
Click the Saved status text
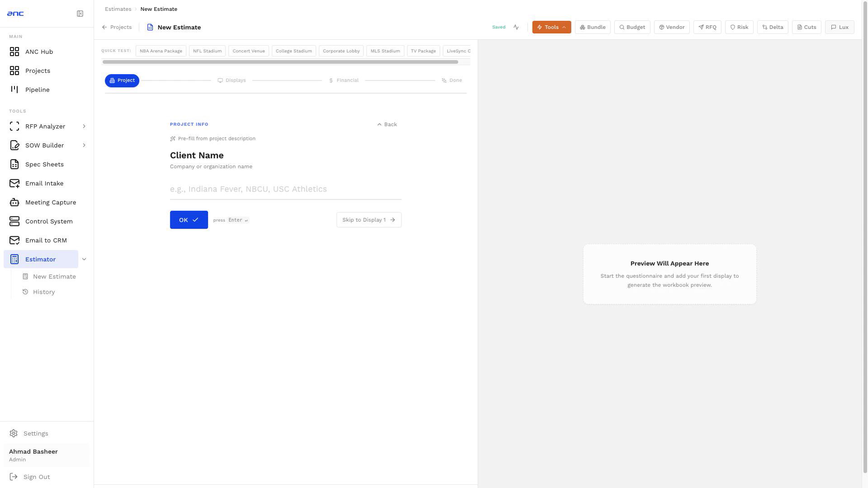(x=499, y=27)
